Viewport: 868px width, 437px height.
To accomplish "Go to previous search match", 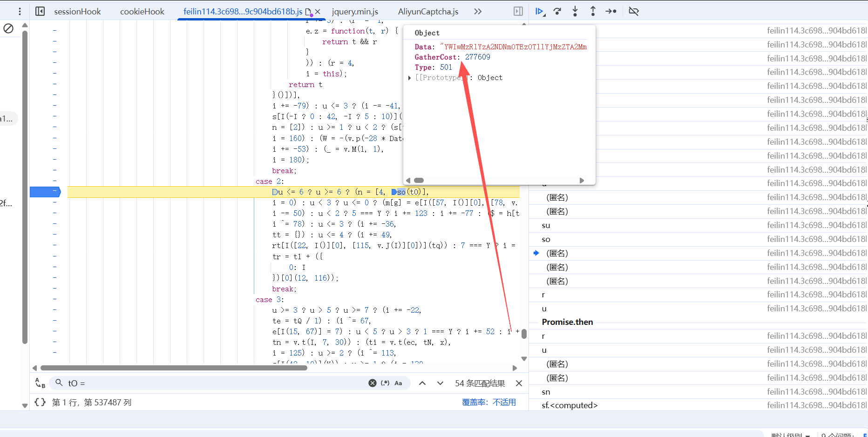I will (x=422, y=383).
